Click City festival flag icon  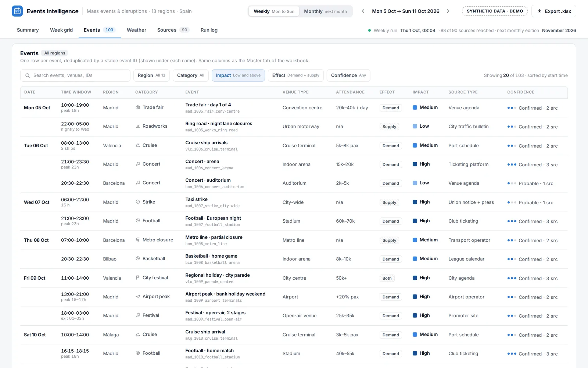coord(138,278)
